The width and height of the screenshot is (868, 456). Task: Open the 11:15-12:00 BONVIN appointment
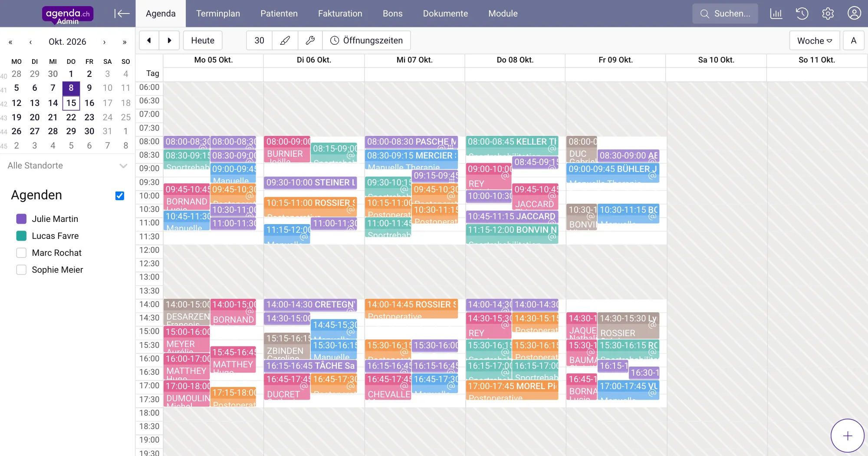coord(513,234)
